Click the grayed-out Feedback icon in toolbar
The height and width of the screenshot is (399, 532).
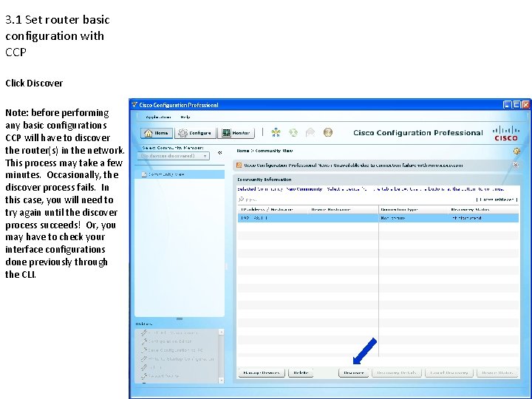(310, 133)
